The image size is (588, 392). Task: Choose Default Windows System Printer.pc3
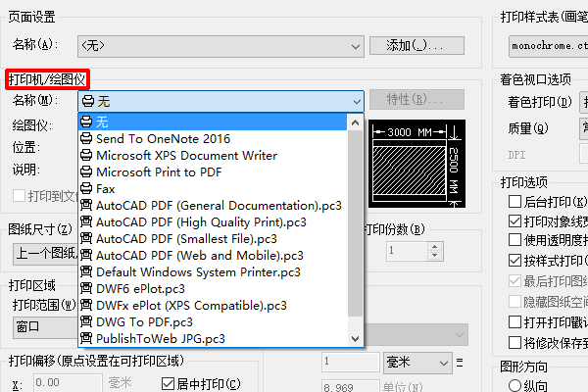pyautogui.click(x=213, y=272)
